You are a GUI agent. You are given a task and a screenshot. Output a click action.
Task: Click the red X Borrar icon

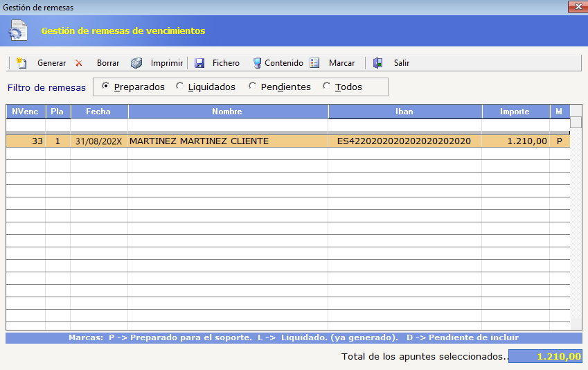tap(79, 63)
